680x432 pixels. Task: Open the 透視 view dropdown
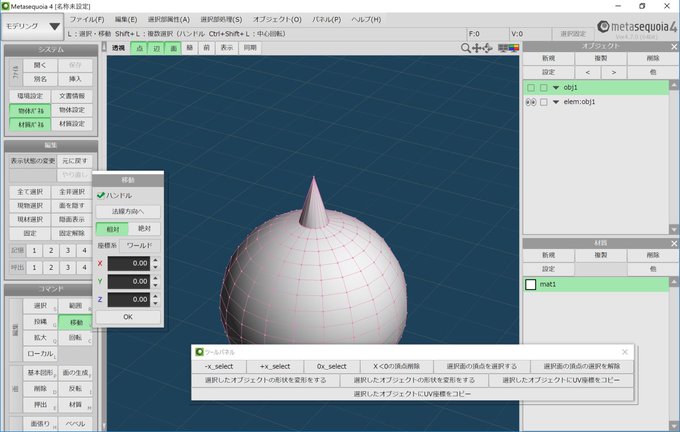tap(118, 48)
